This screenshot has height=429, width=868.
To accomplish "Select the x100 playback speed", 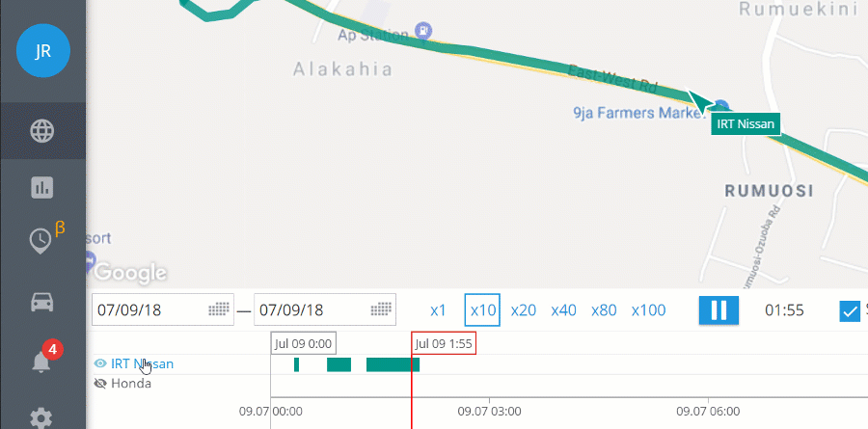I will (x=648, y=310).
